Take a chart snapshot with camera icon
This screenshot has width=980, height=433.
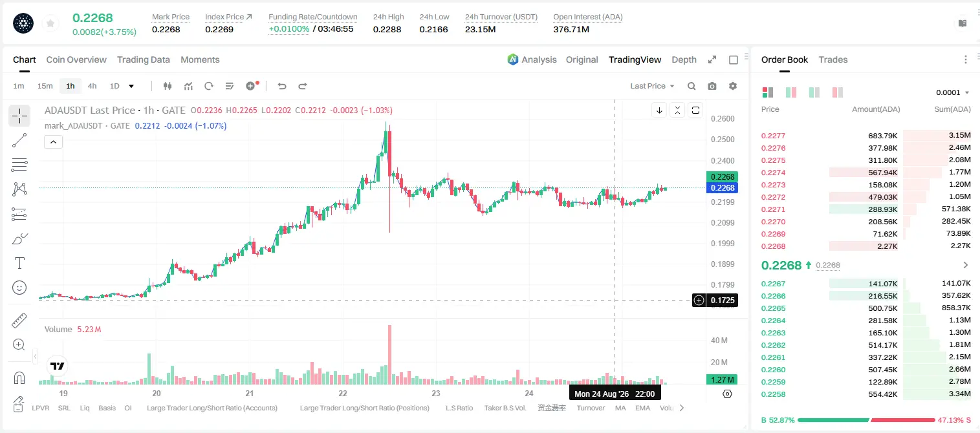[712, 86]
